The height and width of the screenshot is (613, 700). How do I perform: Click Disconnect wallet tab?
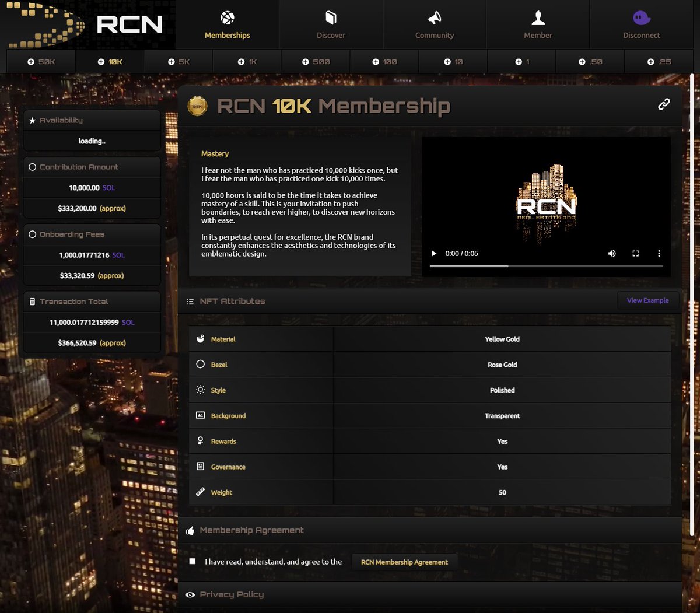coord(642,24)
